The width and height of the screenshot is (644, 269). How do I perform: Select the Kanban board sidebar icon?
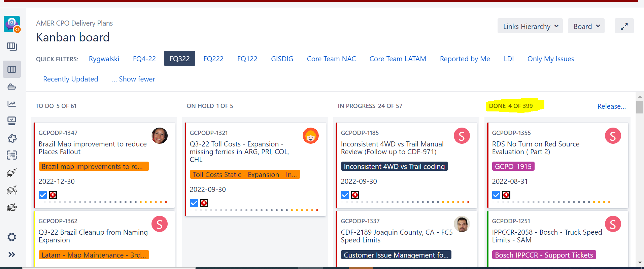(12, 69)
